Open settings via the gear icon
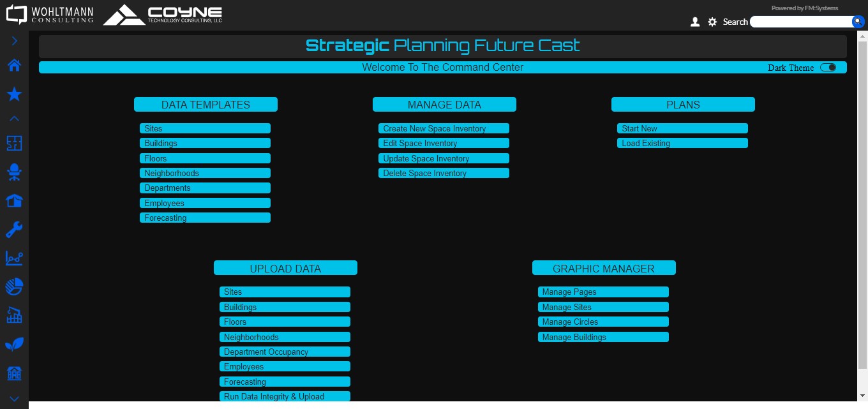Screen dimensions: 868x409 [x=712, y=22]
